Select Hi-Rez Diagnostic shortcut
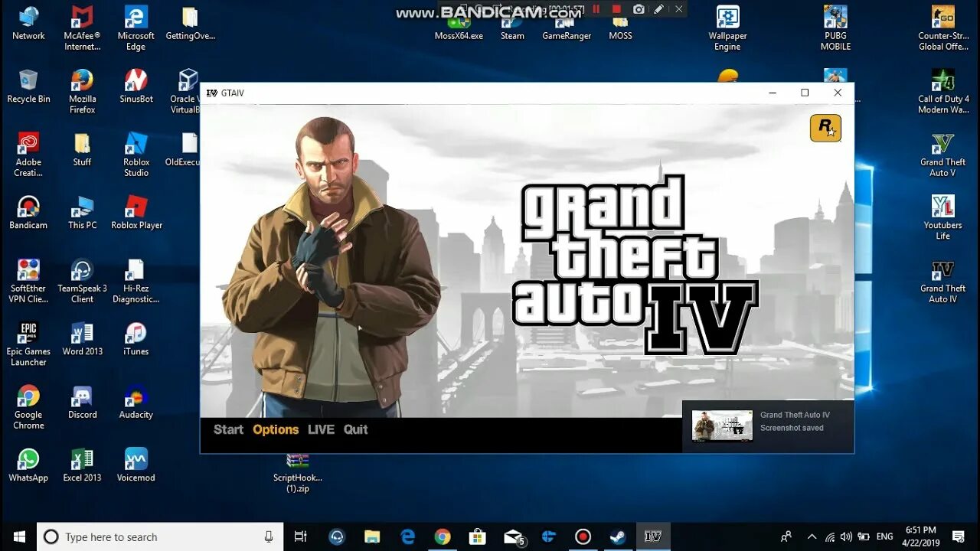 pyautogui.click(x=136, y=281)
